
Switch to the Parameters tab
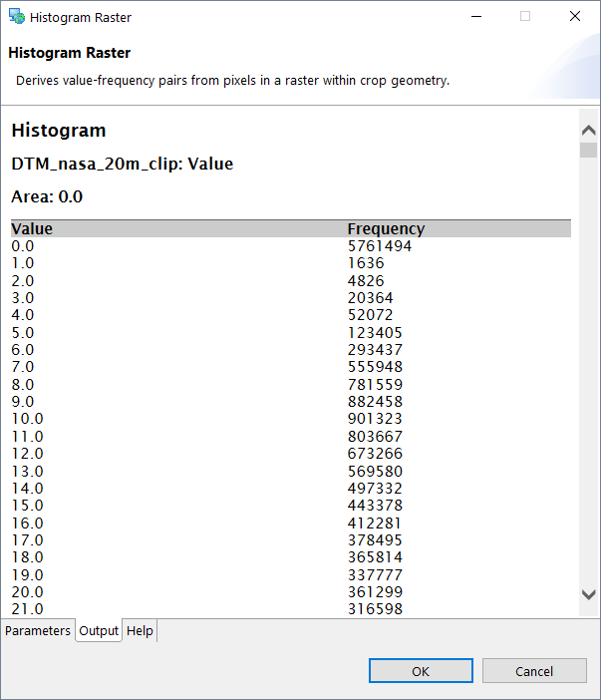click(38, 631)
